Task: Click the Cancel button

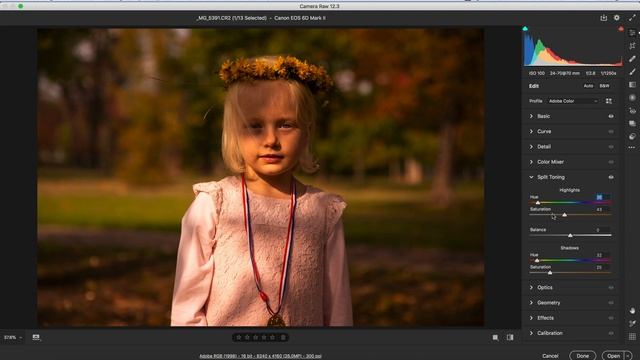Action: 550,356
